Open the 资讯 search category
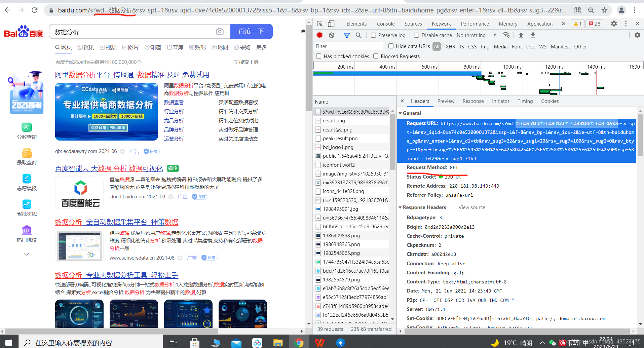The image size is (644, 348). click(86, 47)
